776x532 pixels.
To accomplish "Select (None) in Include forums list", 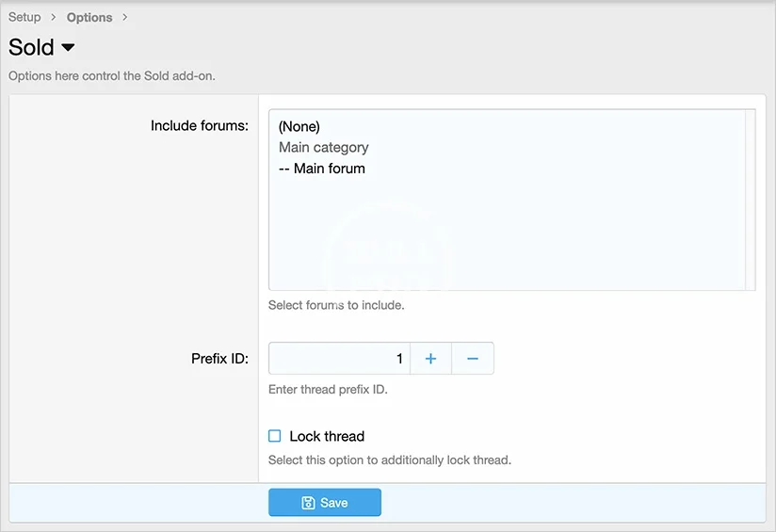I will coord(299,126).
